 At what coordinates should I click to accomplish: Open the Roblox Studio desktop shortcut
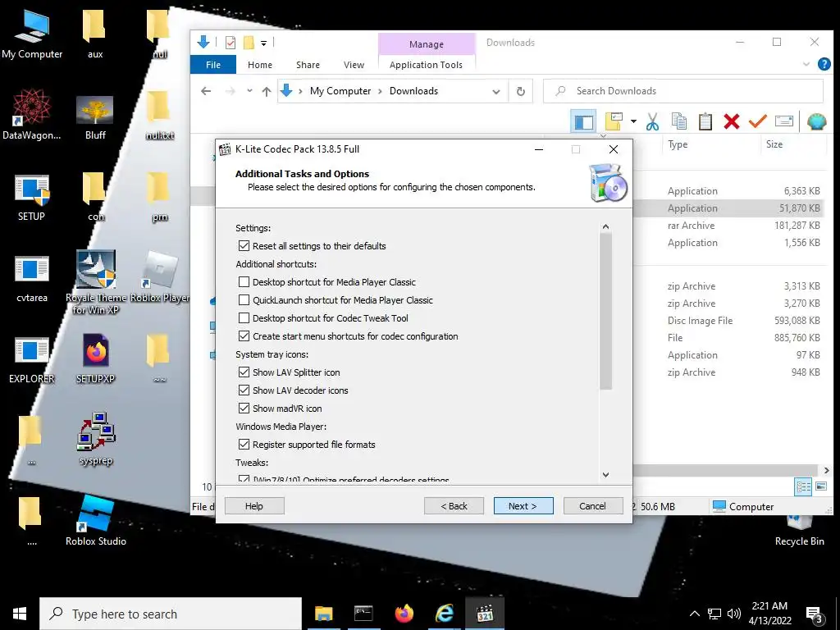96,520
